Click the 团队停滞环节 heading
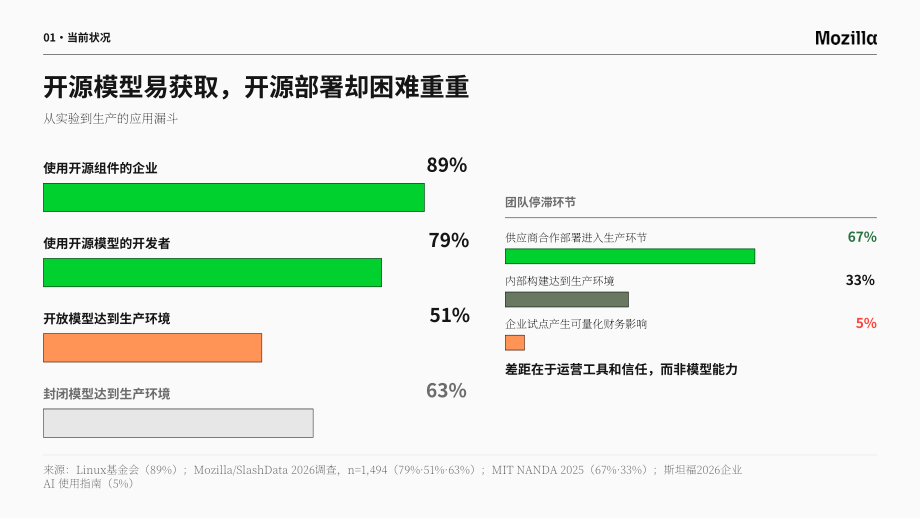This screenshot has height=518, width=920. pos(540,202)
